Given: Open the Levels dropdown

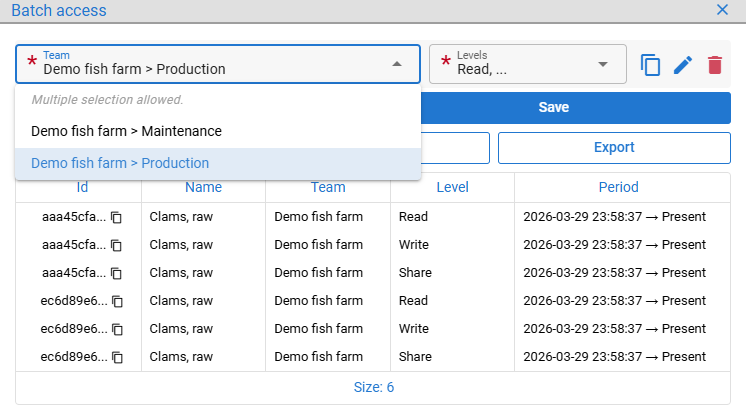Looking at the screenshot, I should point(603,64).
